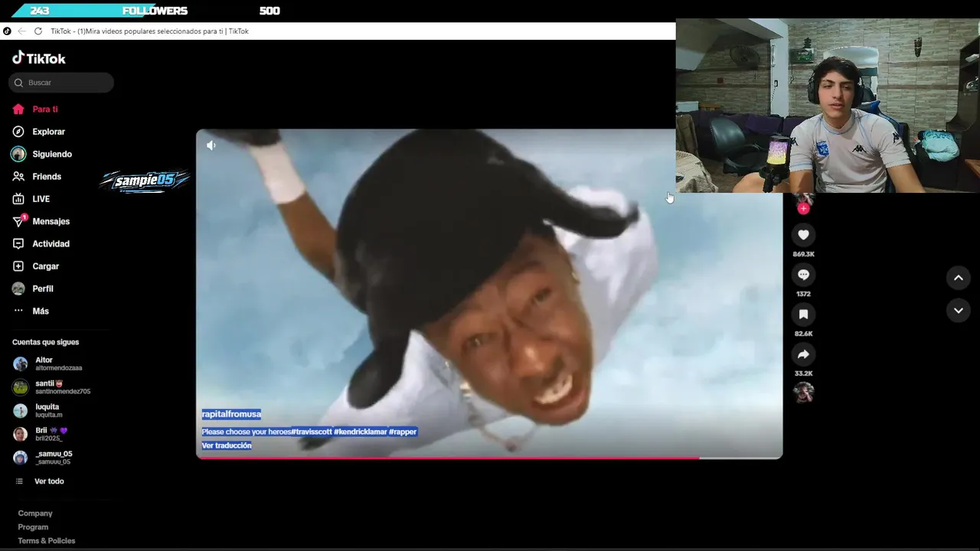
Task: Go to next video with the down arrow
Action: pyautogui.click(x=959, y=311)
